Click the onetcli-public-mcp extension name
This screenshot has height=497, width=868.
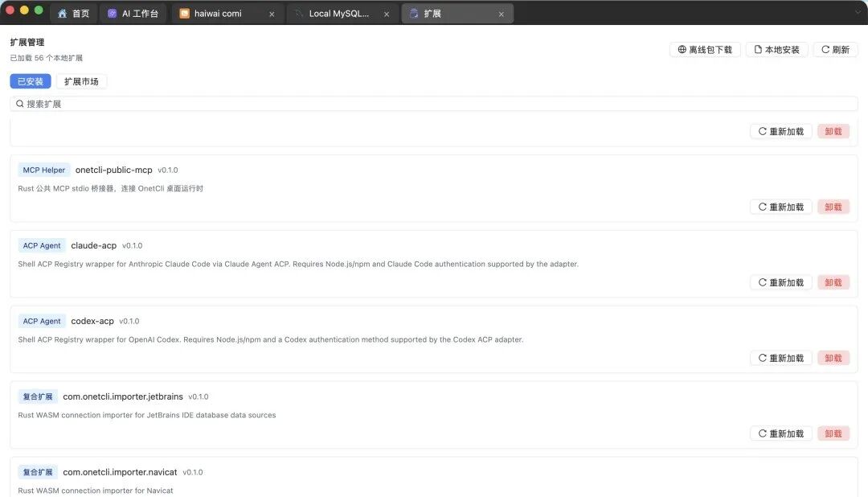(113, 170)
